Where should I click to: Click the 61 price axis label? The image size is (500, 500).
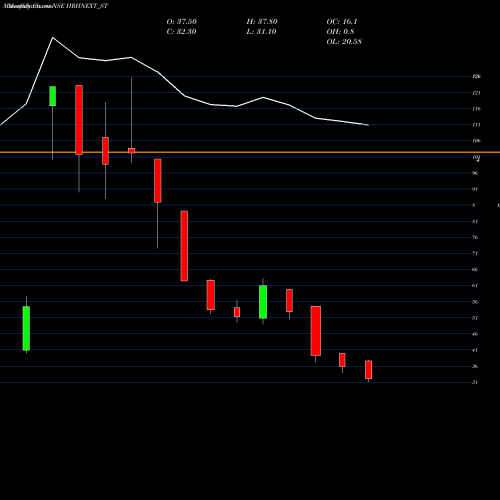(475, 285)
